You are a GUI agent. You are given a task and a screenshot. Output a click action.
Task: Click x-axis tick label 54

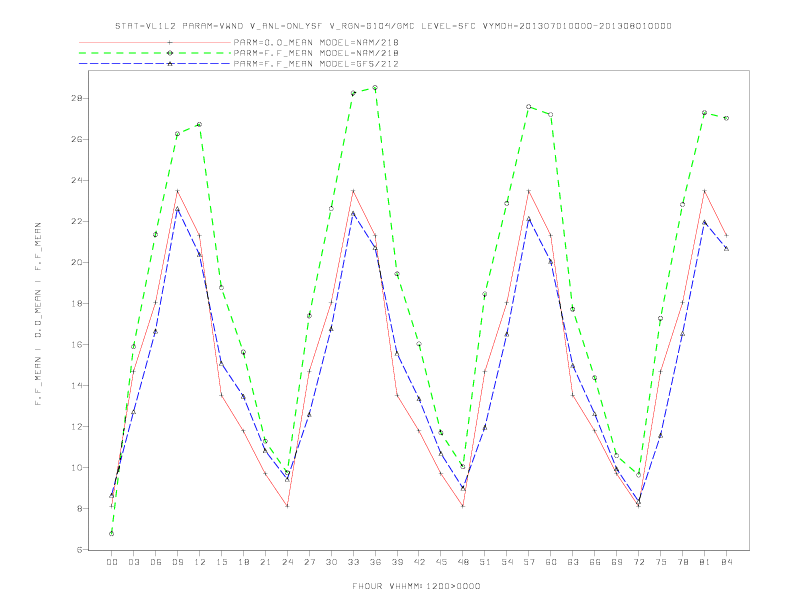pyautogui.click(x=507, y=562)
